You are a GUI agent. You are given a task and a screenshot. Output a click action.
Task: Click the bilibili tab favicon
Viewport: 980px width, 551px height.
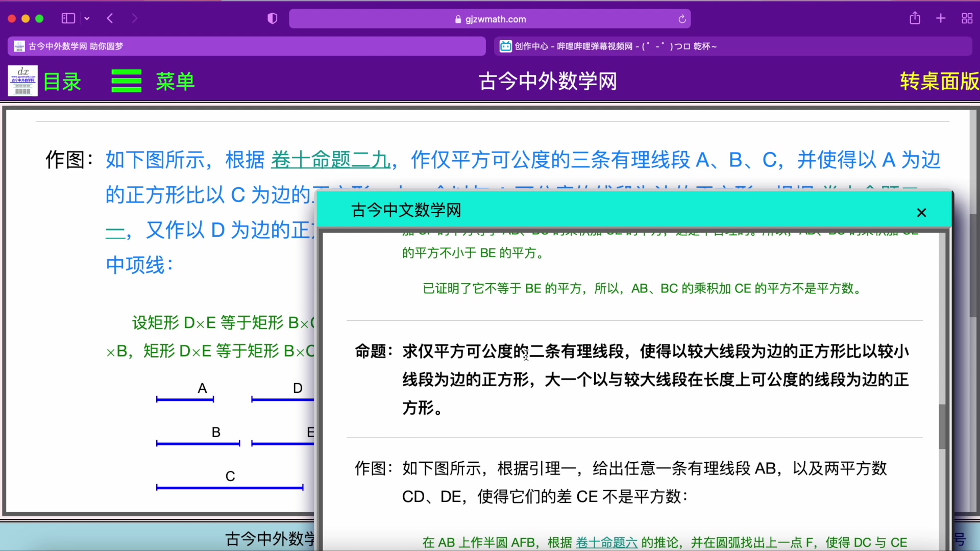505,46
